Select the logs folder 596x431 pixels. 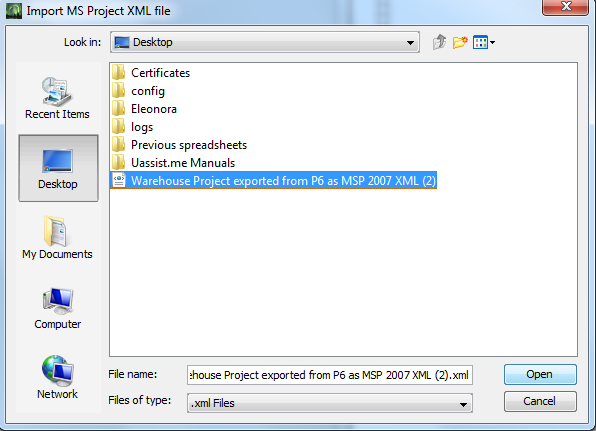pos(133,127)
